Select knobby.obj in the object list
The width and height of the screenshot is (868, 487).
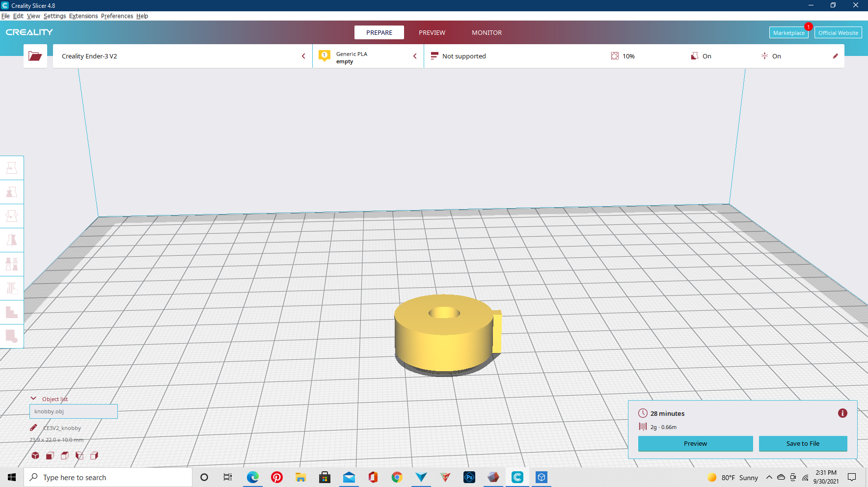[74, 411]
